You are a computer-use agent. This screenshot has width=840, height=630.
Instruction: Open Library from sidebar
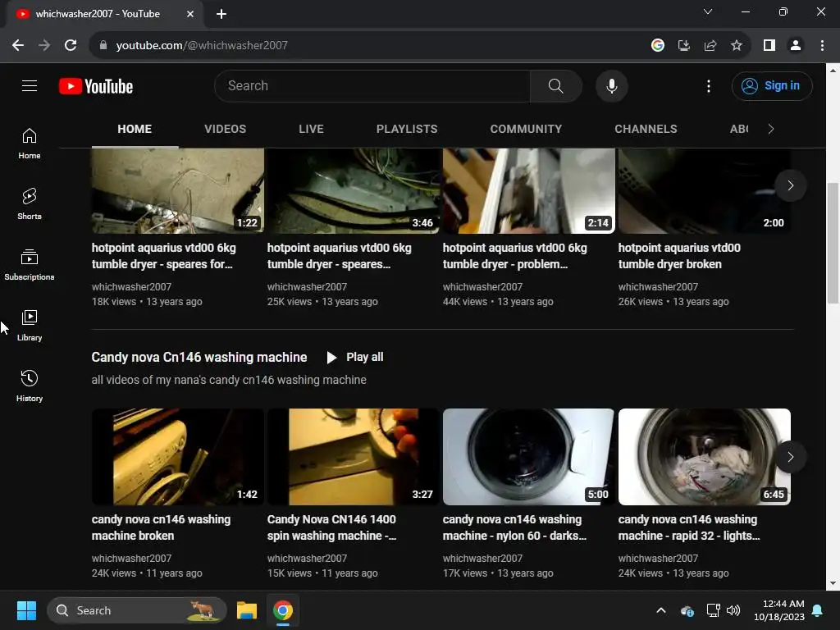click(x=30, y=325)
